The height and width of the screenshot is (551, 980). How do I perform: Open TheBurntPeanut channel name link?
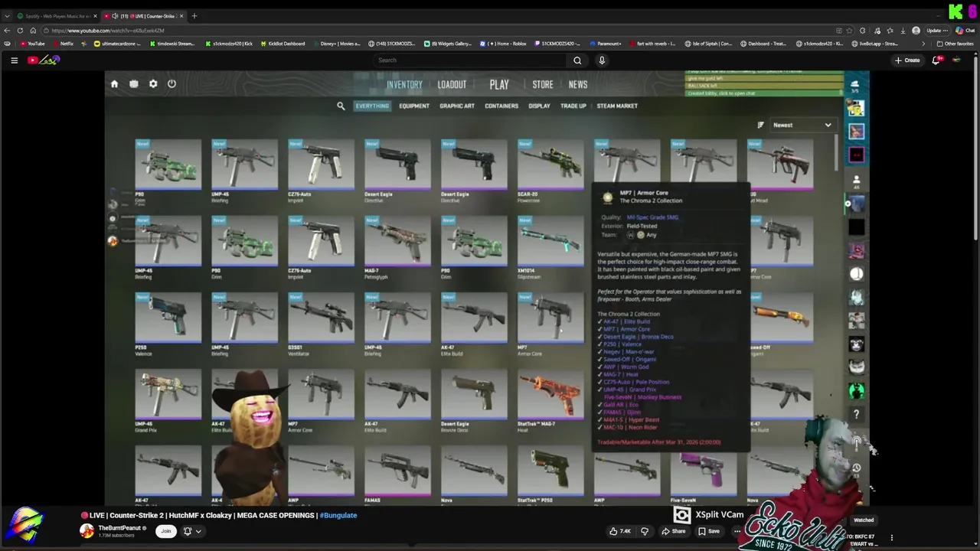pos(119,528)
